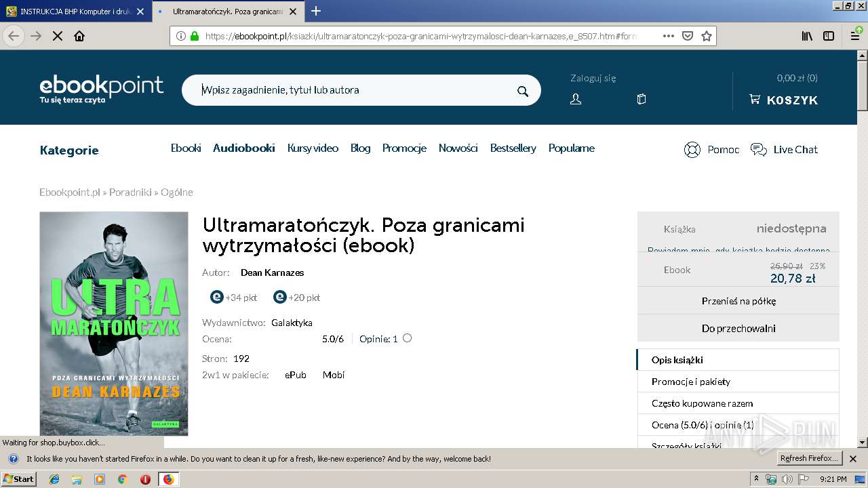Jump to Promocje i pakiety section

(738, 382)
